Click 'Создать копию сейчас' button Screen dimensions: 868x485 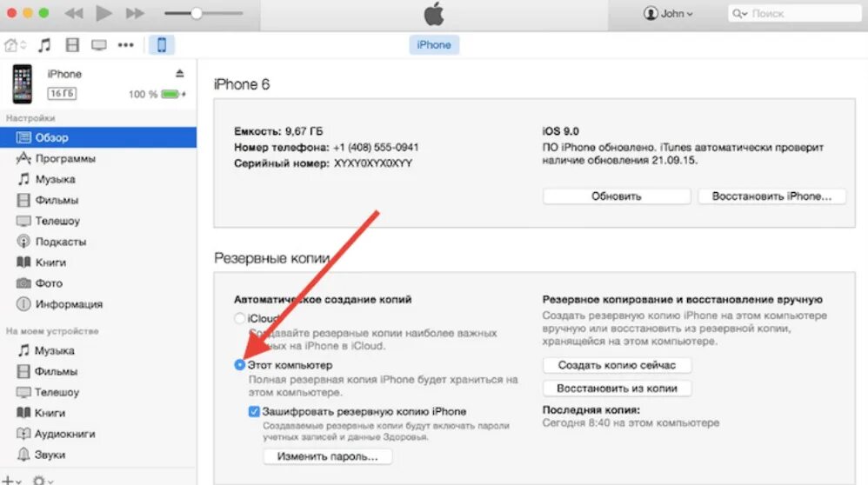click(x=617, y=365)
